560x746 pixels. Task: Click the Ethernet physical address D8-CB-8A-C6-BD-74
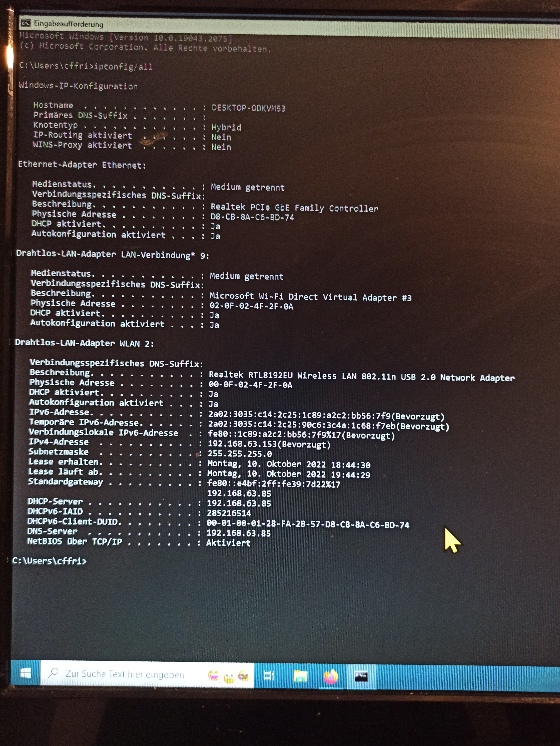pos(252,217)
